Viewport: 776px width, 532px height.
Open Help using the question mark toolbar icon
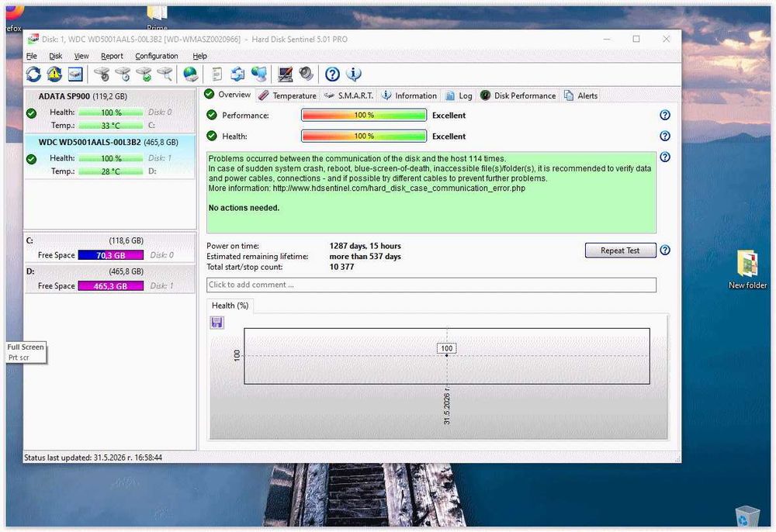point(332,74)
